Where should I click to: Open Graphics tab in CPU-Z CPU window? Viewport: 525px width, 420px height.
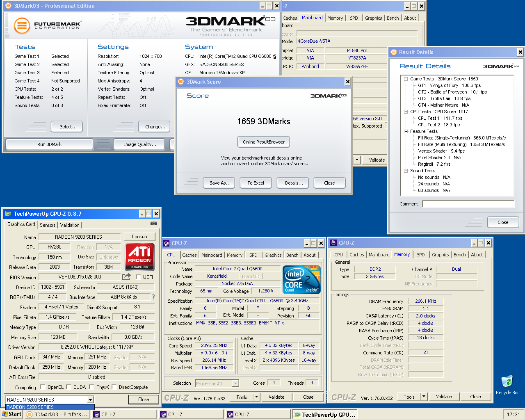[x=273, y=255]
